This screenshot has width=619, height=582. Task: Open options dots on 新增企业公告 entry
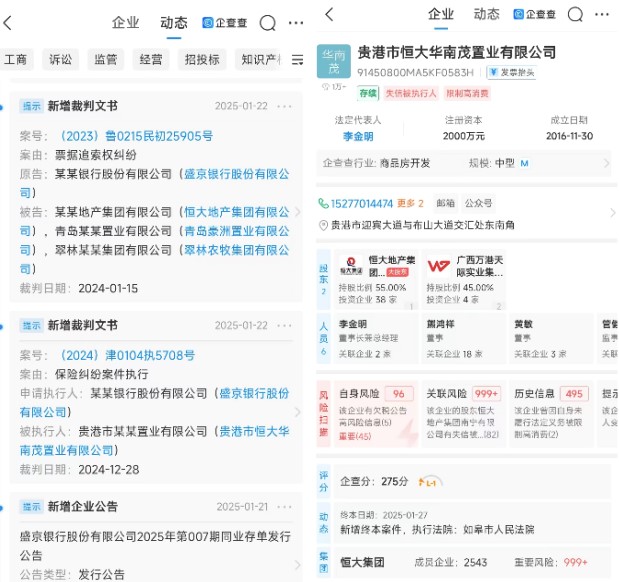point(284,507)
